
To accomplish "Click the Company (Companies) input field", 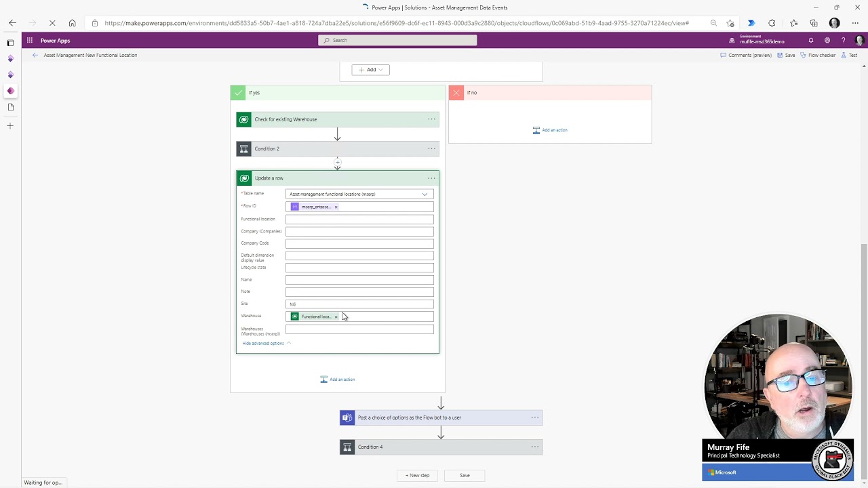I will click(359, 232).
